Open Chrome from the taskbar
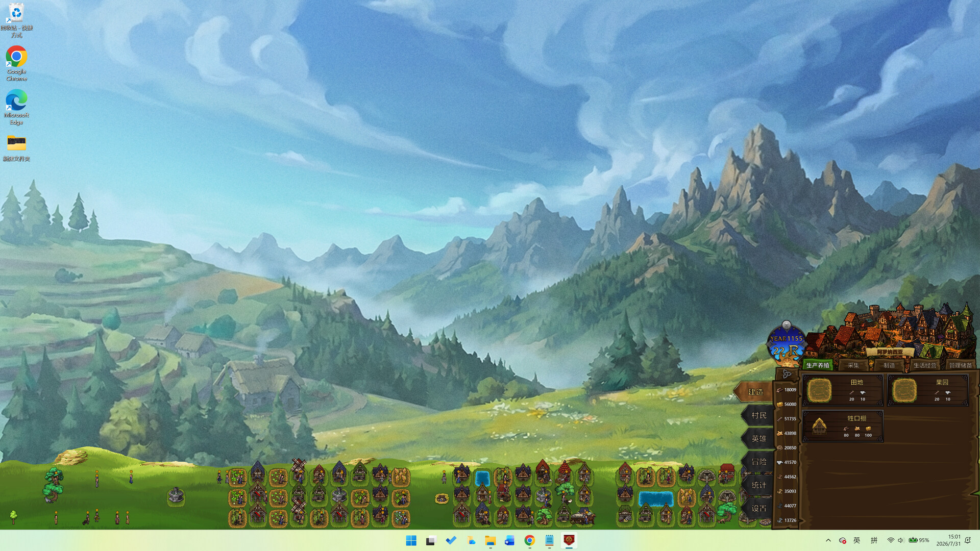The image size is (980, 551). point(529,540)
